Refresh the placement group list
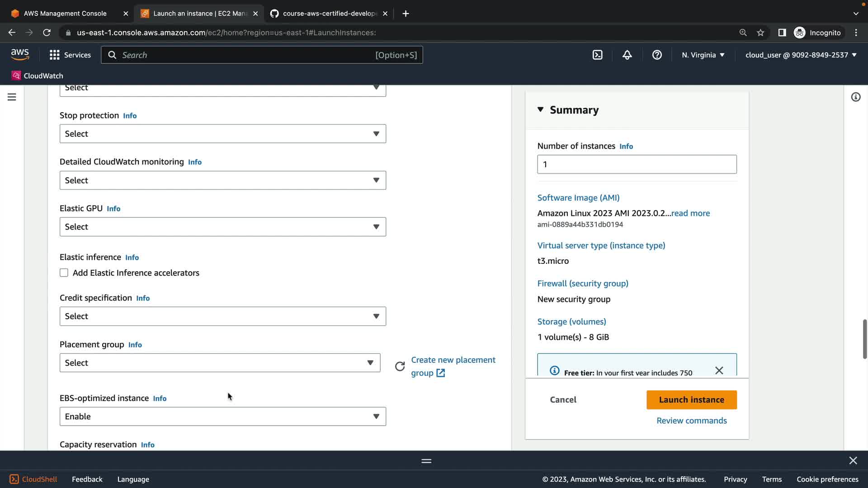 [400, 366]
